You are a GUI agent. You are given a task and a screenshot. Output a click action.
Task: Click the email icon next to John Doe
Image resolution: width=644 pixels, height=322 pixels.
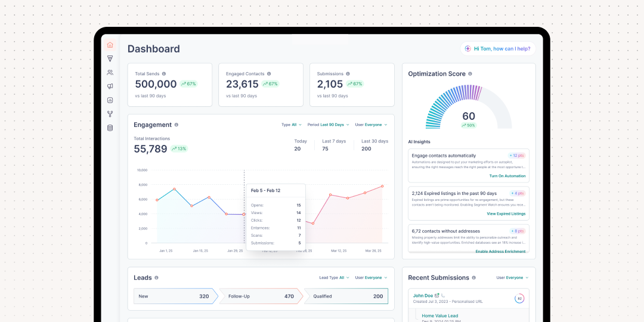pyautogui.click(x=437, y=295)
